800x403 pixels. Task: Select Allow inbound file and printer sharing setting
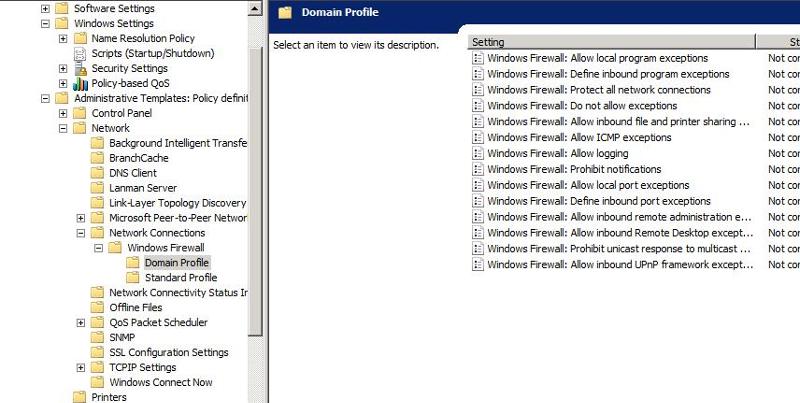(619, 121)
